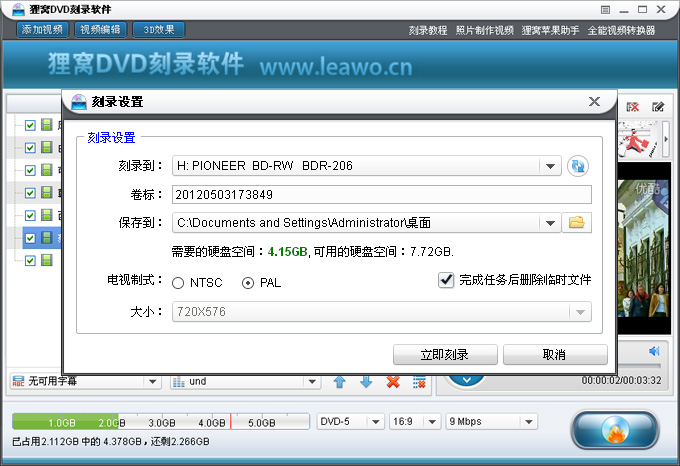Refresh the burner drive list

tap(578, 166)
